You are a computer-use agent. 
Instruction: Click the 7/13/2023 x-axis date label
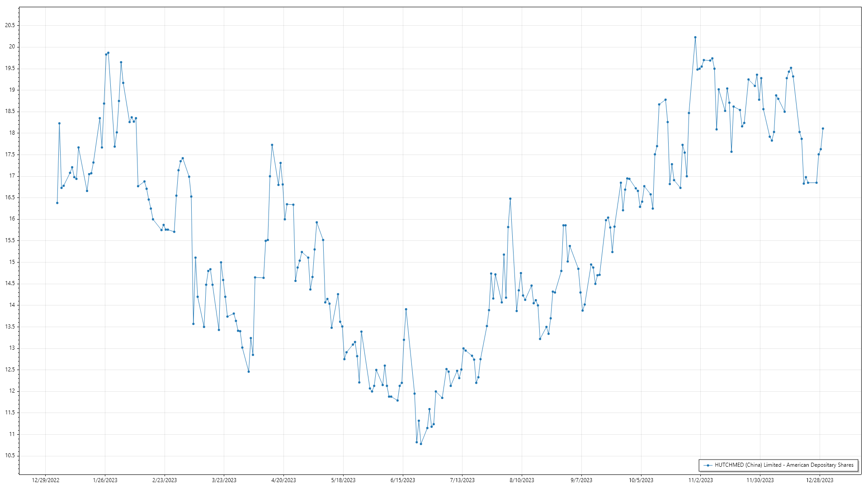point(462,480)
